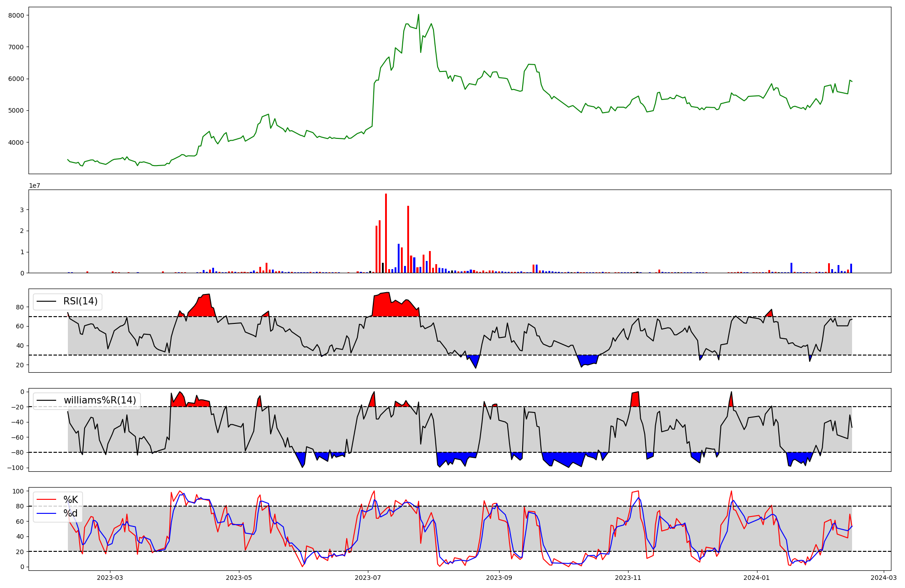Viewport: 905px width, 588px height.
Task: Click the %K legend label
Action: click(71, 500)
